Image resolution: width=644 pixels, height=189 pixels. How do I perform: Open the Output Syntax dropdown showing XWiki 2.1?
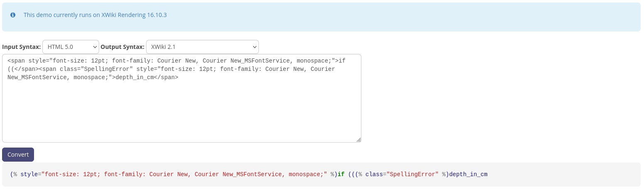click(202, 47)
